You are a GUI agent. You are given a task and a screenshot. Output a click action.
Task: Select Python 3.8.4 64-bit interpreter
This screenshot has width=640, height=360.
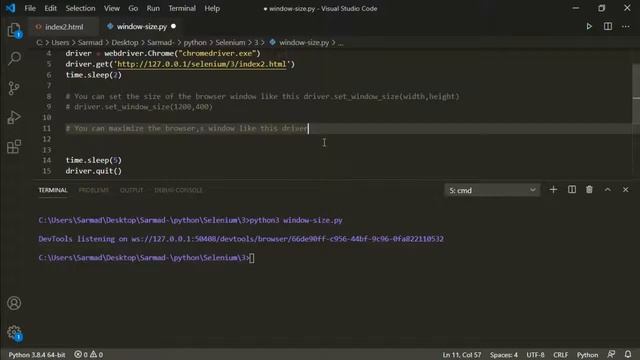(37, 355)
